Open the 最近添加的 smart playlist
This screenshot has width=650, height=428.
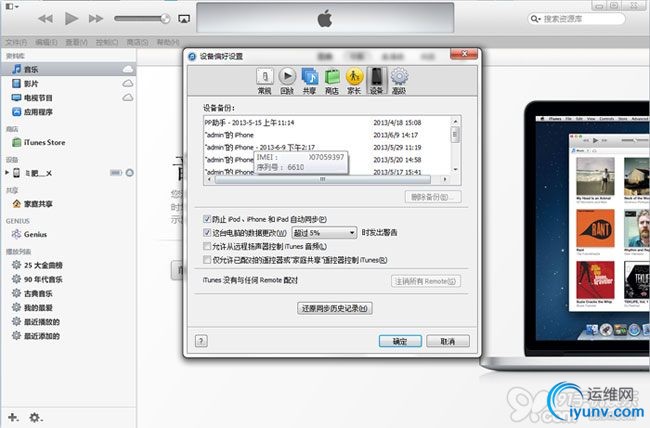click(x=68, y=336)
